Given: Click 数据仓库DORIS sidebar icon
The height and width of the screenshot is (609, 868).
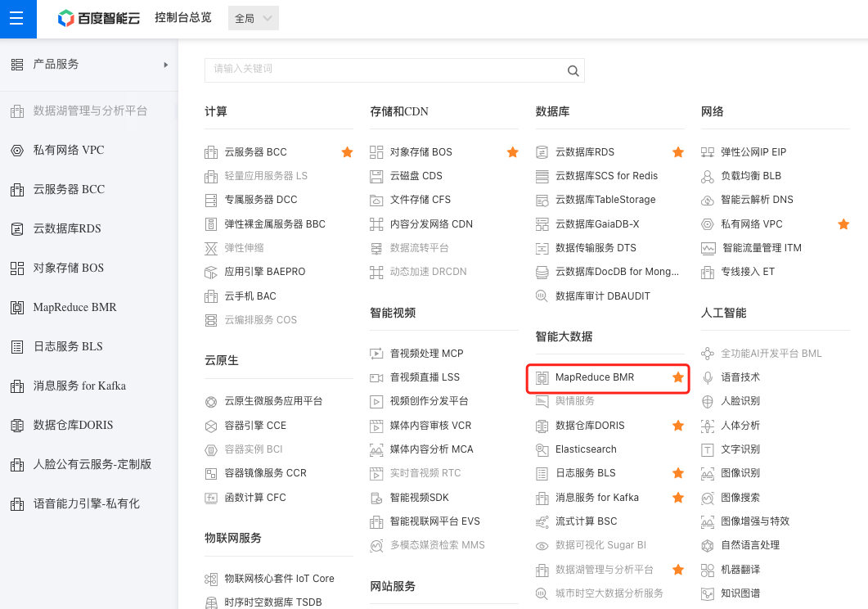Looking at the screenshot, I should click(x=17, y=425).
